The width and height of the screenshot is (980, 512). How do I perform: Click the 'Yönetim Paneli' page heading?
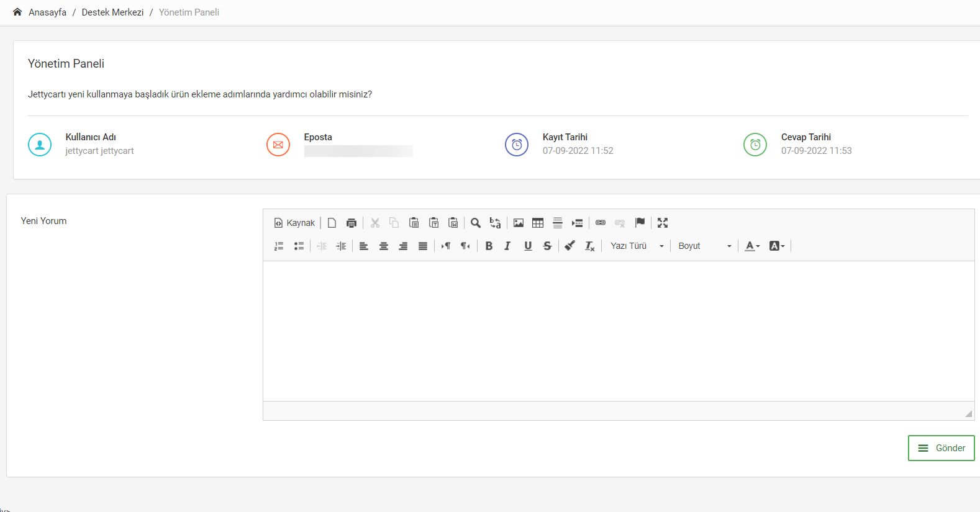pyautogui.click(x=66, y=63)
